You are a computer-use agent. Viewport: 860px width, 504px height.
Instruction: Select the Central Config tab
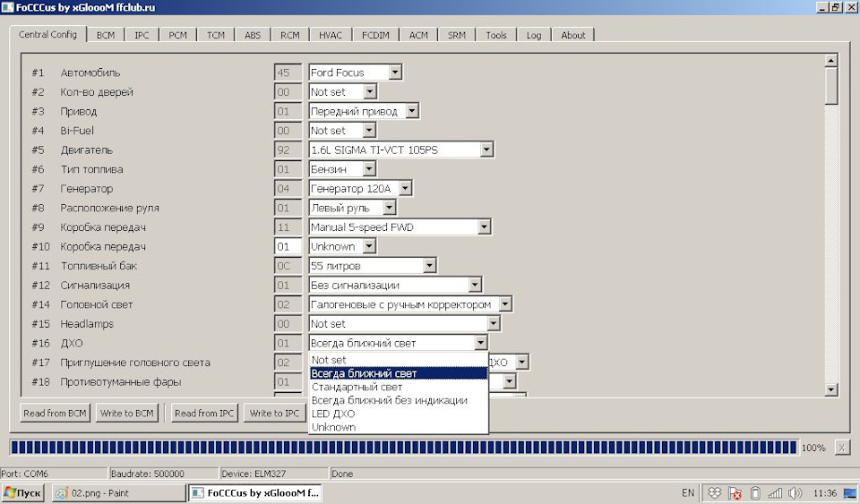[47, 34]
